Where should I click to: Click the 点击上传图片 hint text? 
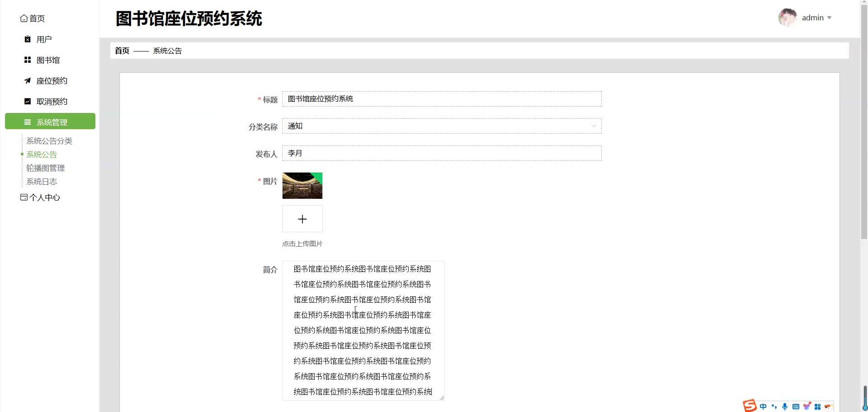click(302, 244)
